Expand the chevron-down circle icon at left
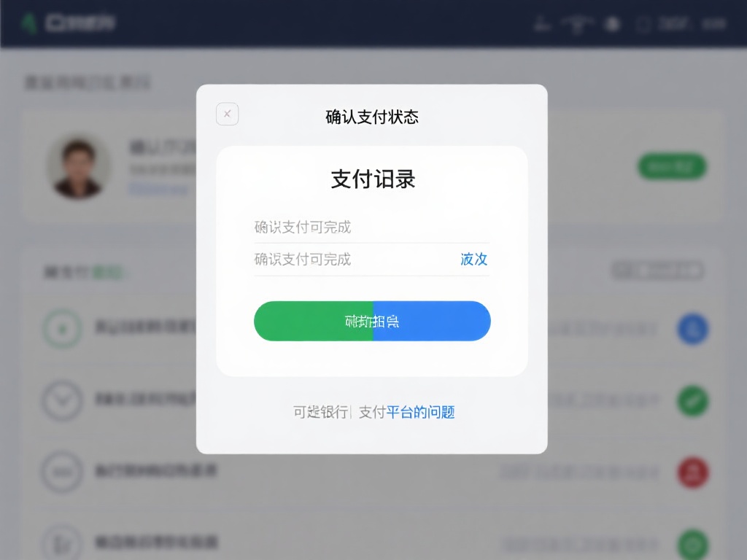 coord(63,400)
